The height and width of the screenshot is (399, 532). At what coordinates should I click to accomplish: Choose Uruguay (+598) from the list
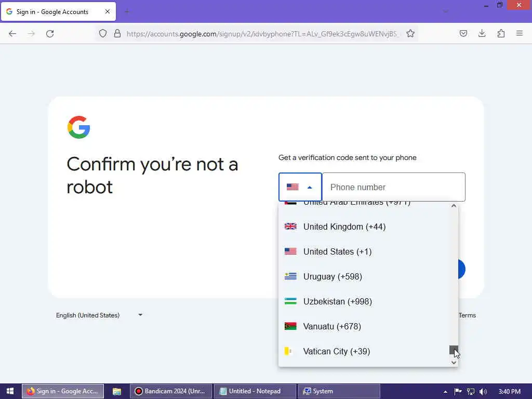pos(364,276)
